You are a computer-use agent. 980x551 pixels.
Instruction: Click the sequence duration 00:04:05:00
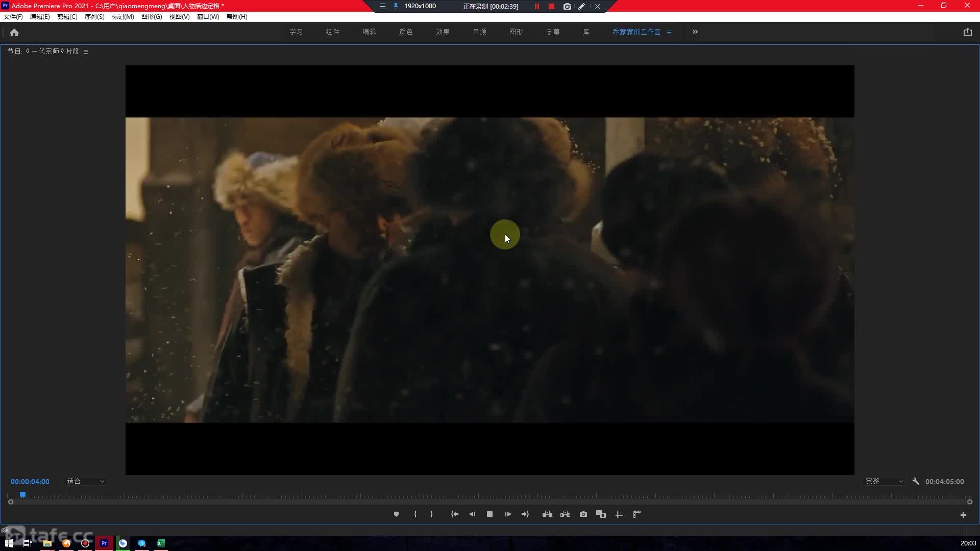point(945,482)
